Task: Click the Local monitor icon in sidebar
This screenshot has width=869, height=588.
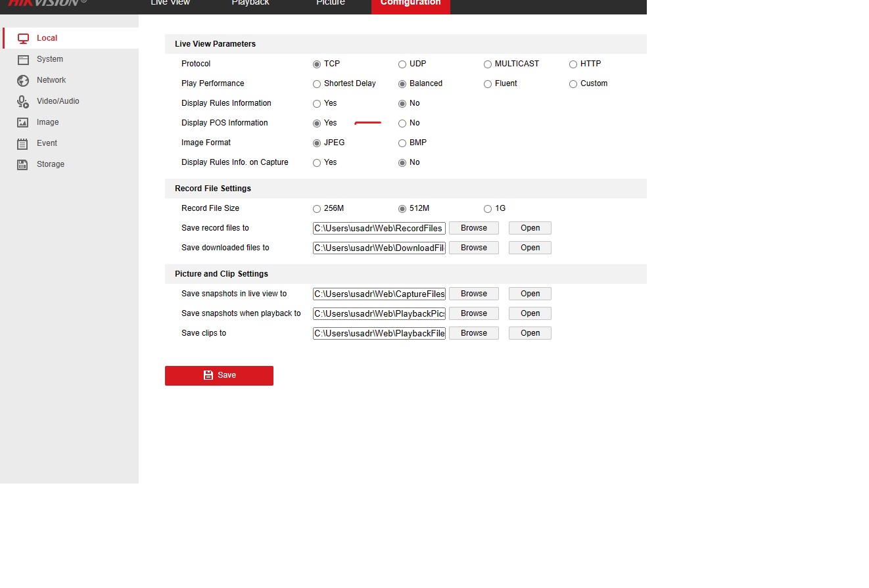Action: click(x=24, y=39)
